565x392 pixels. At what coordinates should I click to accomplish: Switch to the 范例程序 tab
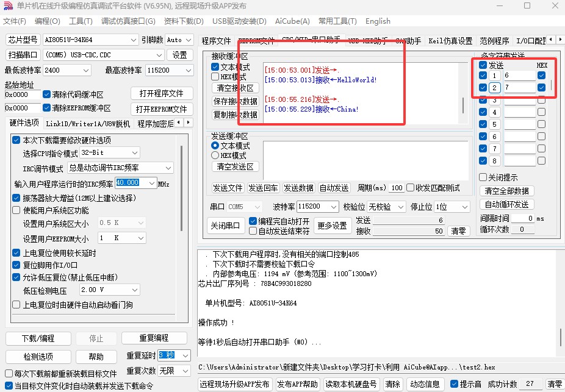(x=494, y=41)
